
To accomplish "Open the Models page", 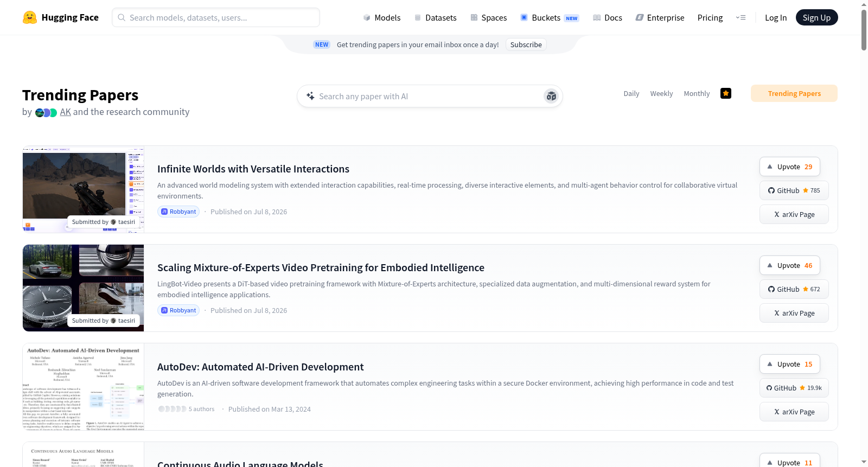I will [x=381, y=17].
